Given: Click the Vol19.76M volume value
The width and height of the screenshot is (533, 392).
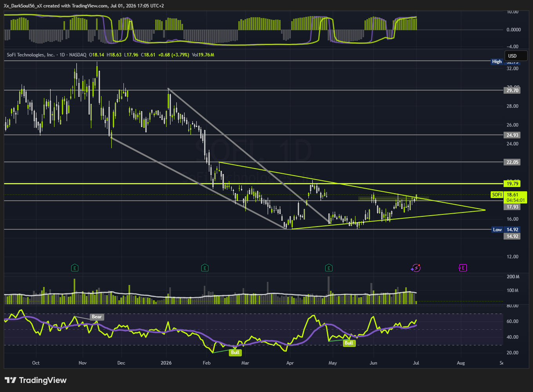Looking at the screenshot, I should pyautogui.click(x=203, y=55).
